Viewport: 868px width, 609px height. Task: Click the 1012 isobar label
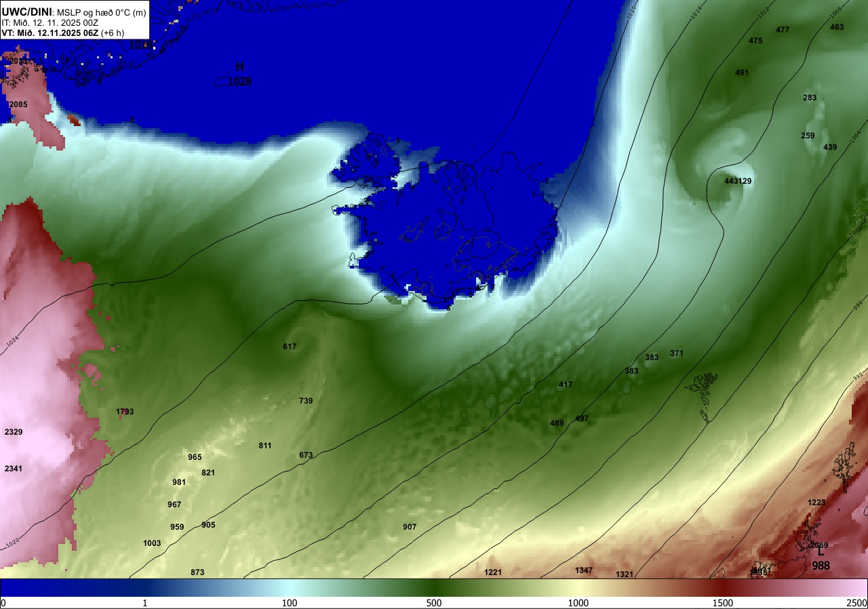(762, 13)
